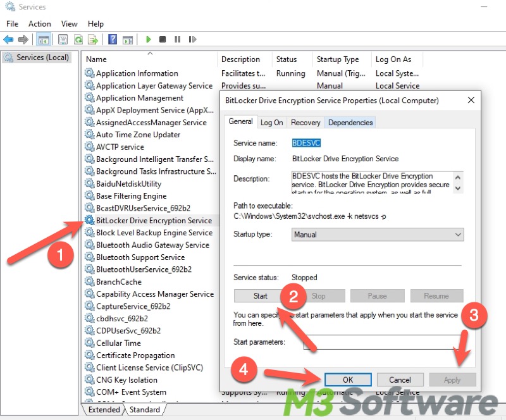Click the Restart Service toolbar icon
The width and height of the screenshot is (506, 420).
tap(192, 39)
